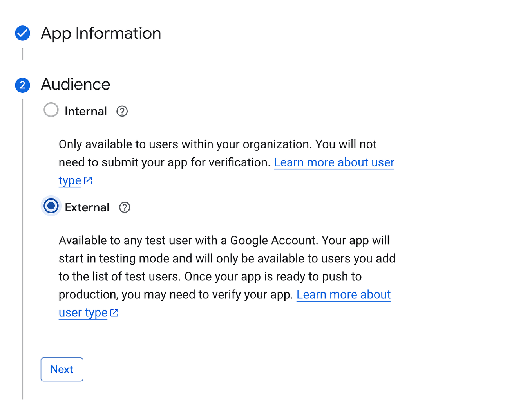Screen dimensions: 532x404
Task: Click the blue checkmark icon beside App Information
Action: click(x=22, y=33)
